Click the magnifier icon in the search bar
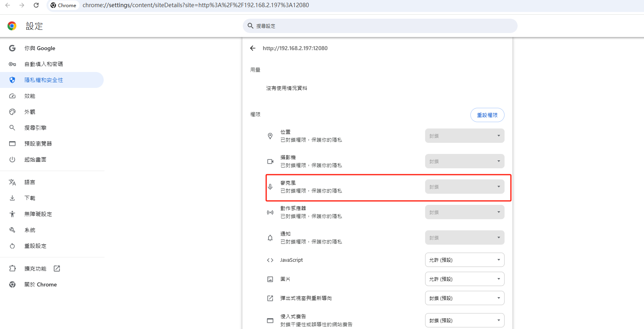644x329 pixels. [250, 26]
